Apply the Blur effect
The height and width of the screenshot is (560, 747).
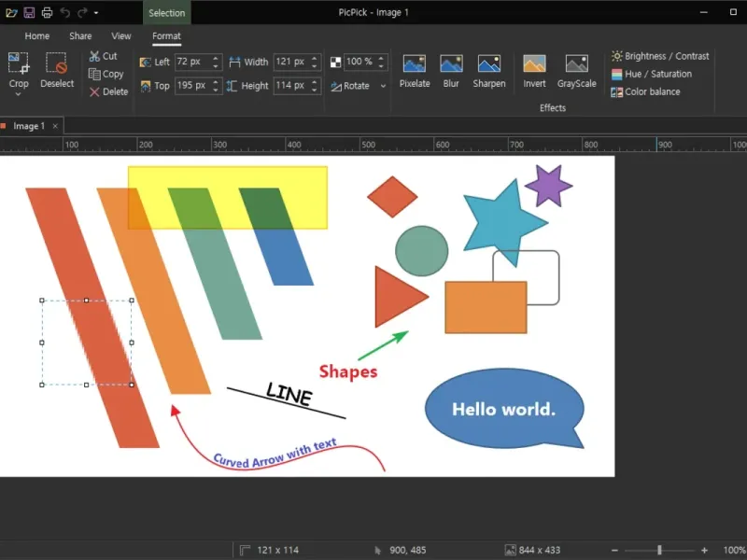[x=451, y=63]
